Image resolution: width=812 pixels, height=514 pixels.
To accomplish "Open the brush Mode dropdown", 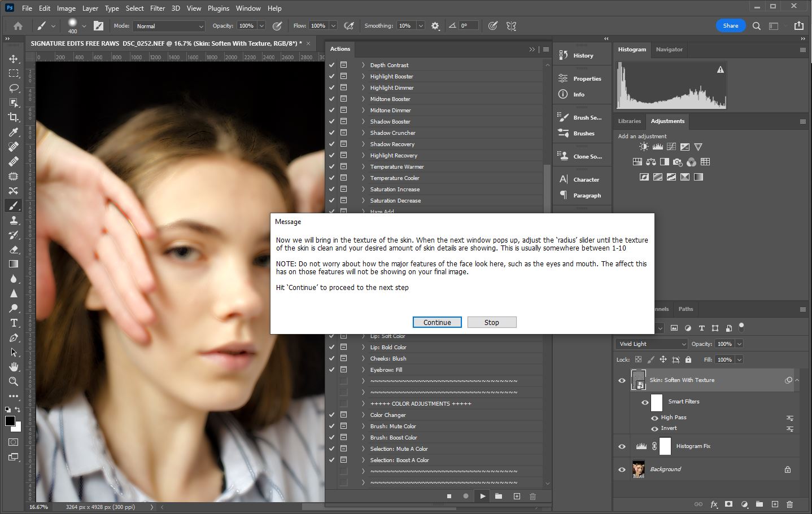I will pyautogui.click(x=169, y=26).
